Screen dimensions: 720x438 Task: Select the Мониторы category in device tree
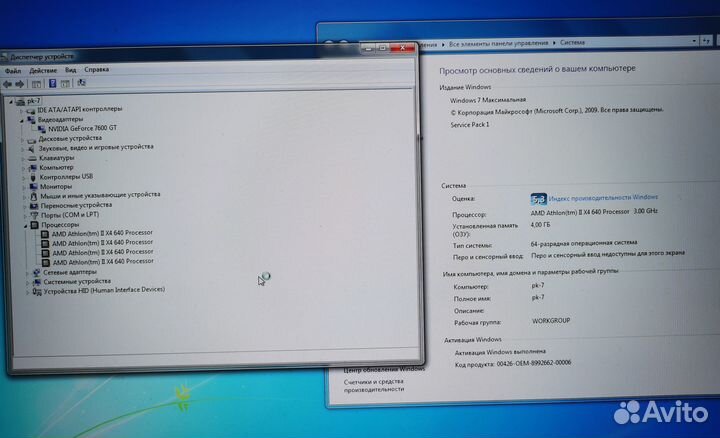pyautogui.click(x=55, y=186)
